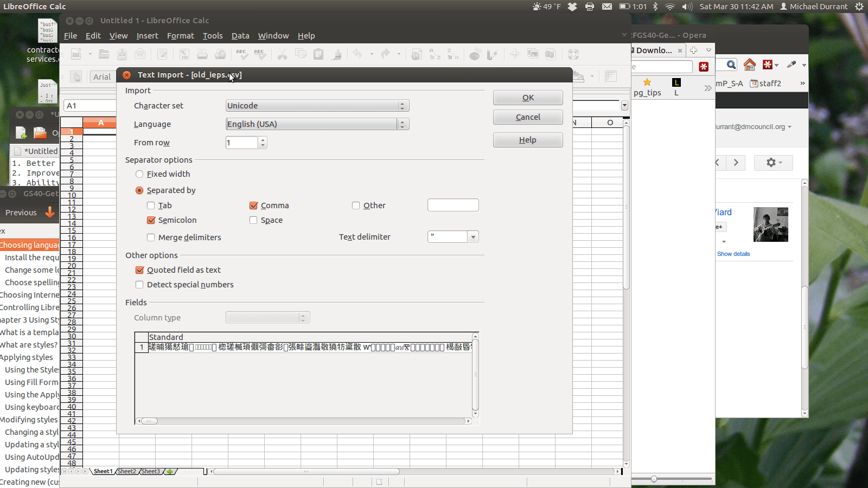Click the Print icon in Calc toolbar
Image resolution: width=868 pixels, height=488 pixels.
pyautogui.click(x=202, y=54)
